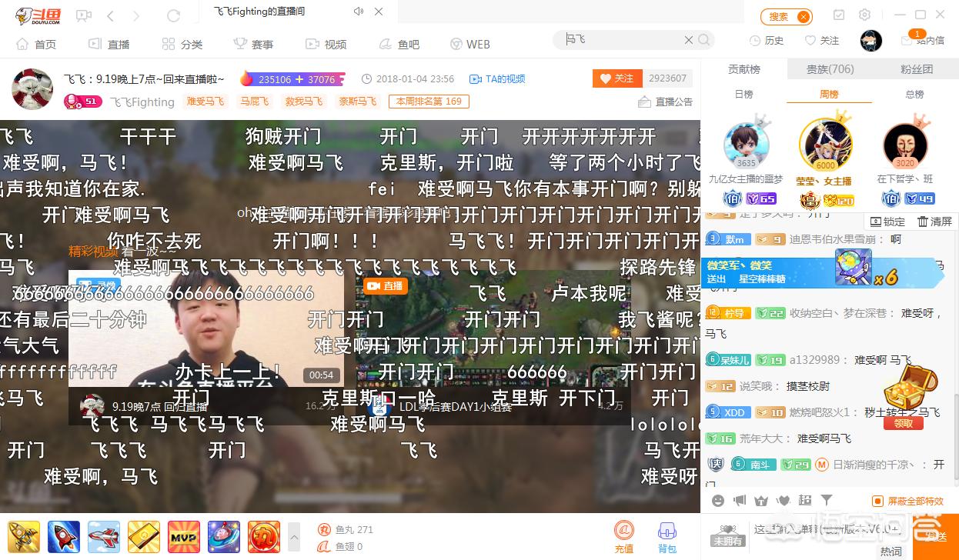Click the streamer level 51 microphone badge
This screenshot has height=560, width=959.
tap(82, 102)
